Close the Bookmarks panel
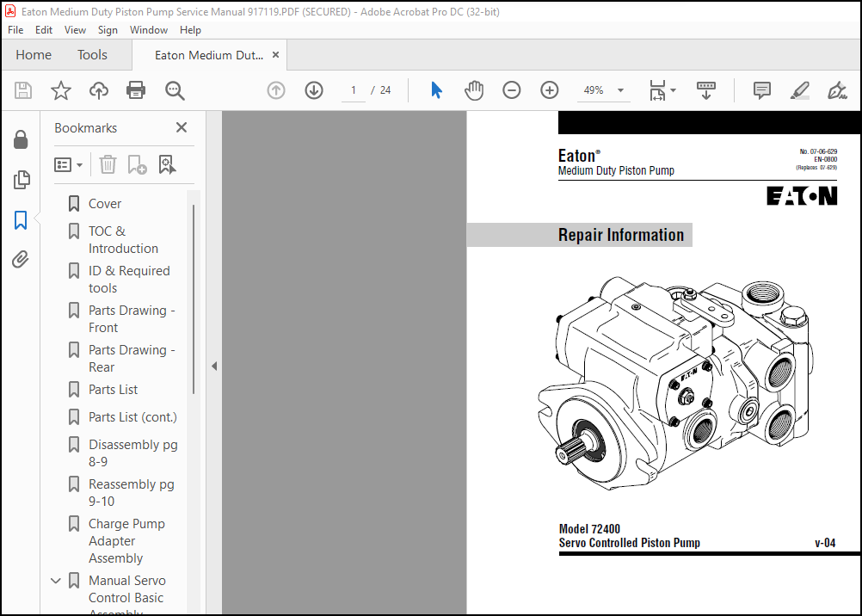The height and width of the screenshot is (616, 862). [182, 127]
